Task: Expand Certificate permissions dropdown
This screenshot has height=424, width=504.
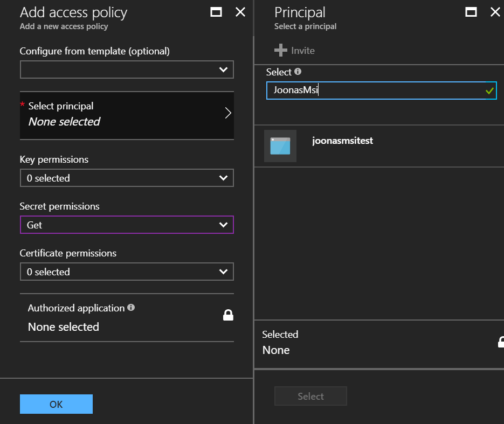Action: pyautogui.click(x=127, y=272)
